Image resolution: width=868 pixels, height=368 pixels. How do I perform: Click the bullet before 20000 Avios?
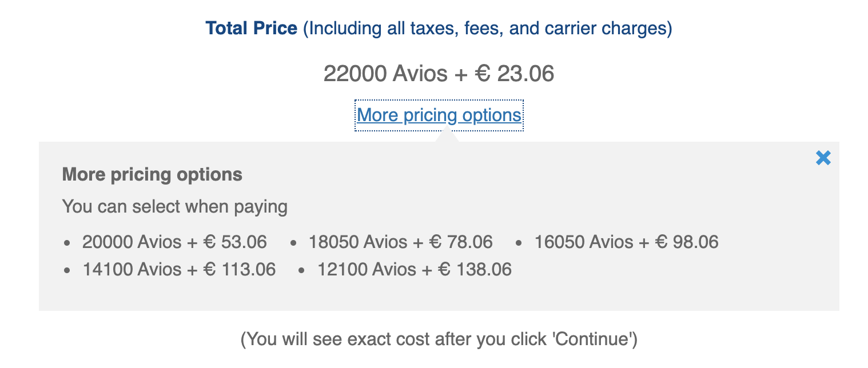click(x=67, y=243)
